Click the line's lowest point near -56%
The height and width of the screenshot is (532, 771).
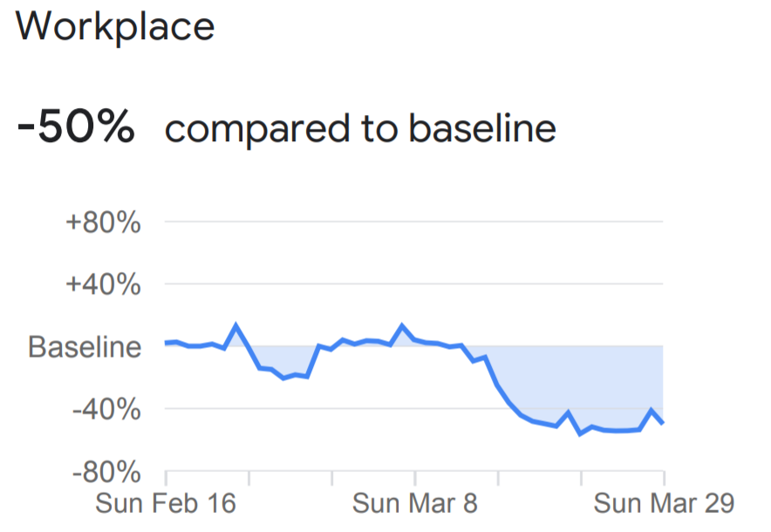[x=580, y=433]
